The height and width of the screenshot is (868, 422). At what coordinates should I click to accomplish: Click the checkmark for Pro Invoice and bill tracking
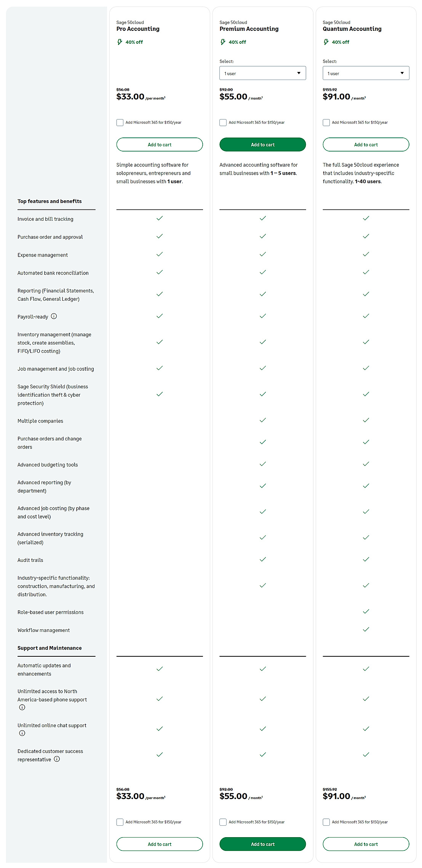pyautogui.click(x=160, y=218)
